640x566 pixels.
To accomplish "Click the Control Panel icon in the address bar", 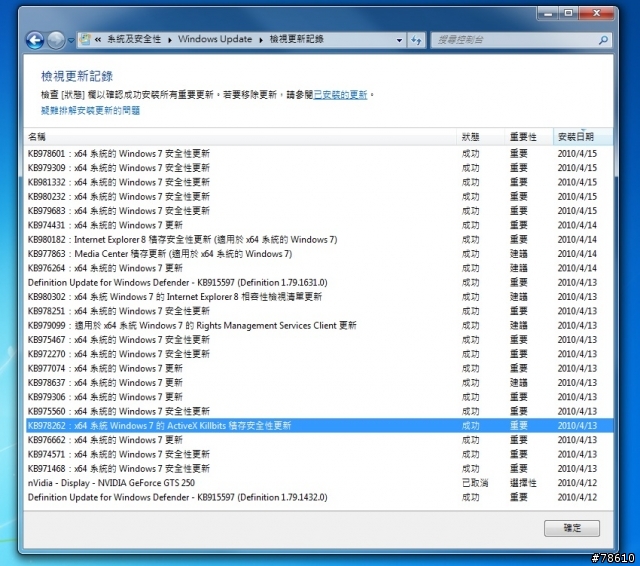I will point(85,40).
